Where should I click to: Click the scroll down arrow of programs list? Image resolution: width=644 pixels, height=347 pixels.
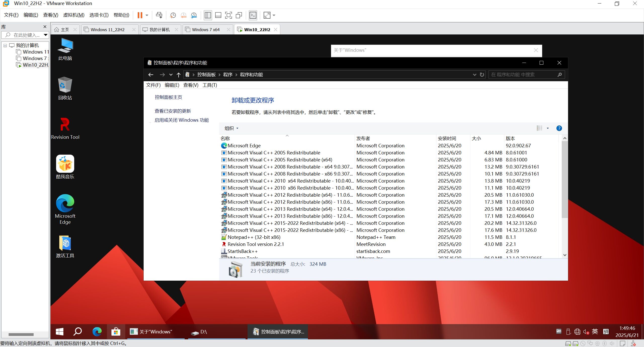point(565,255)
